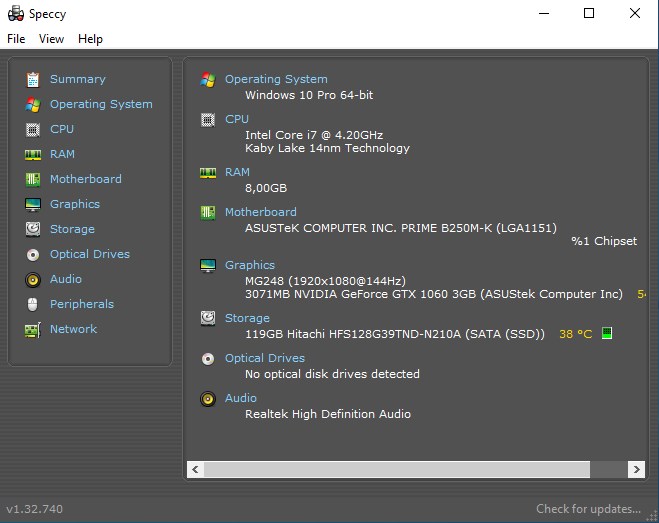659x523 pixels.
Task: Click the RAM stick icon in sidebar
Action: (x=33, y=155)
